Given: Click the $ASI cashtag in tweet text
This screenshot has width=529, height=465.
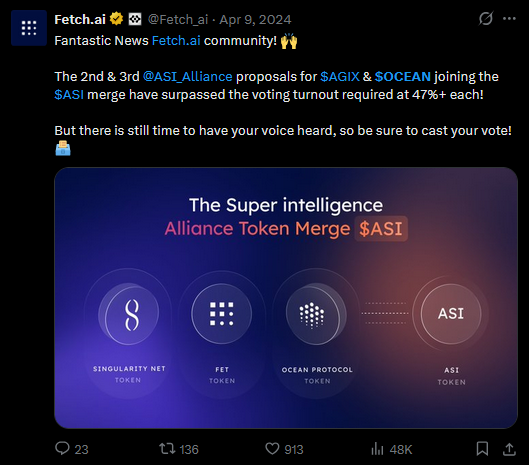Looking at the screenshot, I should (69, 95).
